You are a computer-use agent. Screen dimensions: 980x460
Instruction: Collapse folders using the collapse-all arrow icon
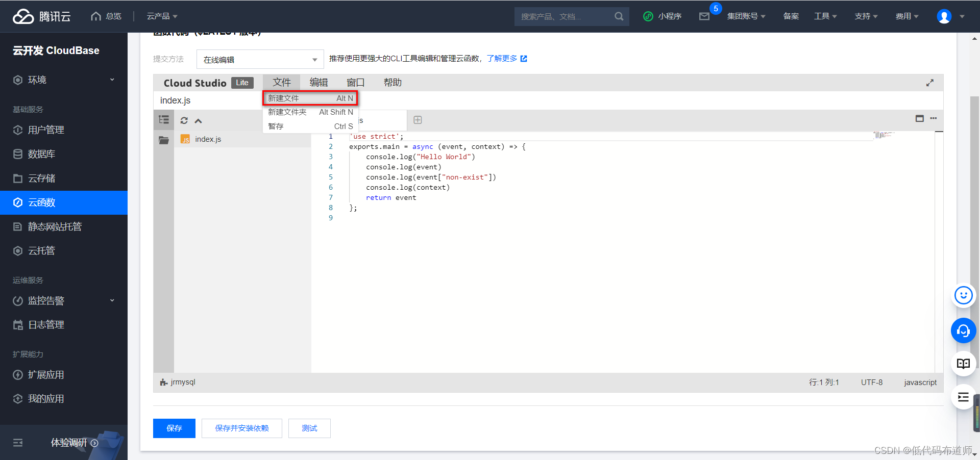pyautogui.click(x=198, y=120)
